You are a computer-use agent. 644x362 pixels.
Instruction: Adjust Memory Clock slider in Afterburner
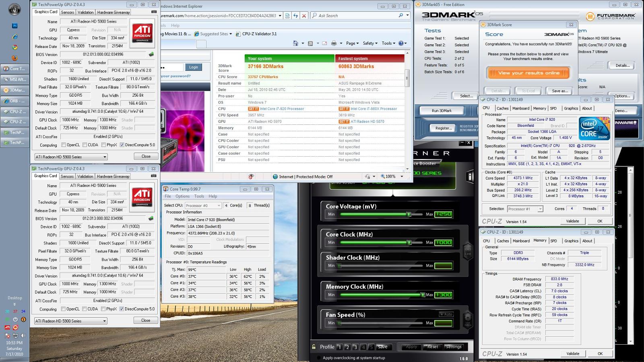point(423,295)
